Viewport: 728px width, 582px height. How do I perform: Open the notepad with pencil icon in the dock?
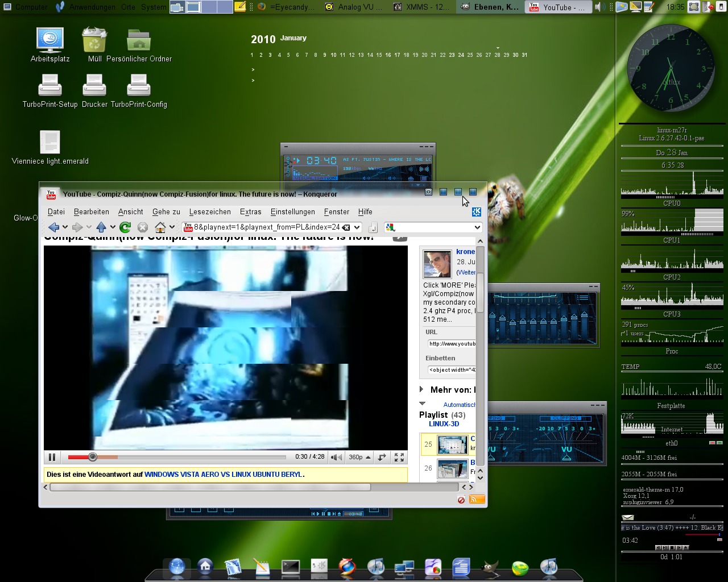point(262,567)
